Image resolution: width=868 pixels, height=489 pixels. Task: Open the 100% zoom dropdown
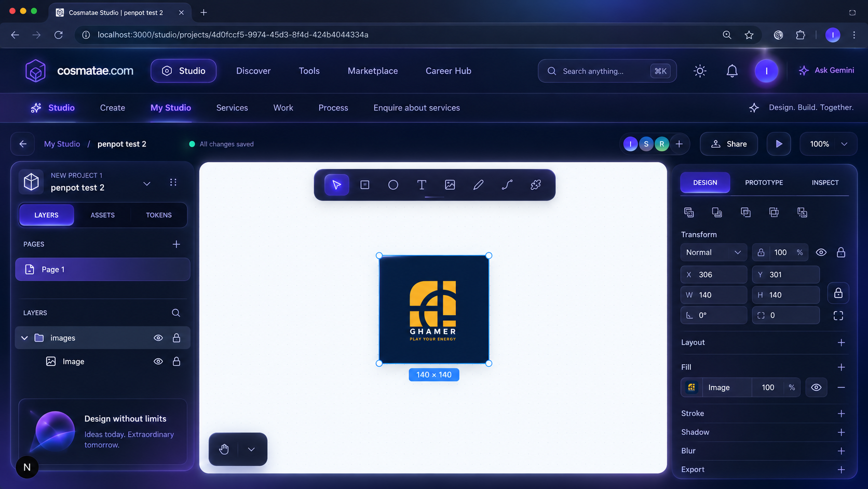[x=828, y=144]
